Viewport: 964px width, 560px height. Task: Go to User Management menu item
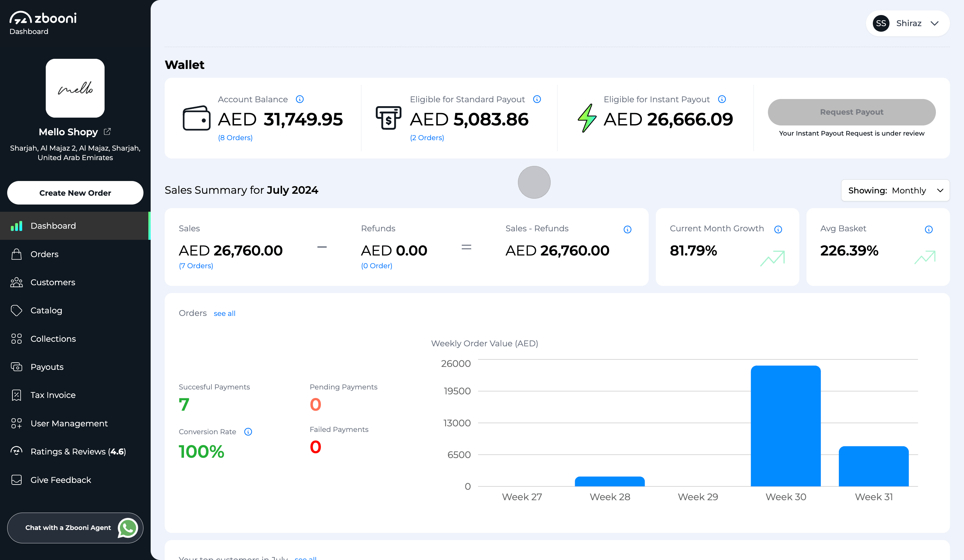75,423
